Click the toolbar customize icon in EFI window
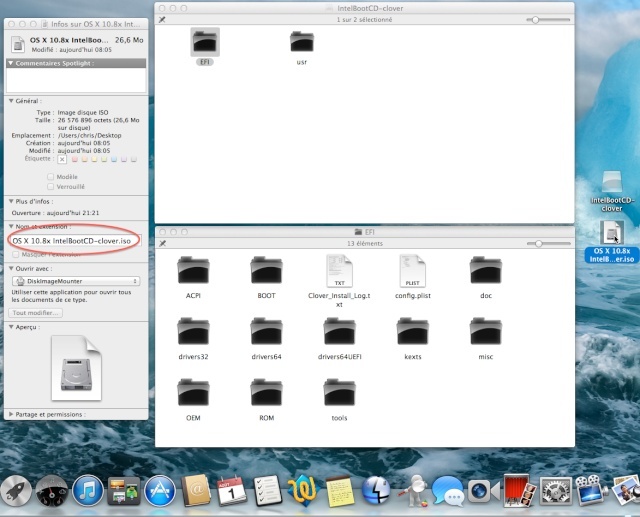The image size is (640, 517). coord(162,243)
